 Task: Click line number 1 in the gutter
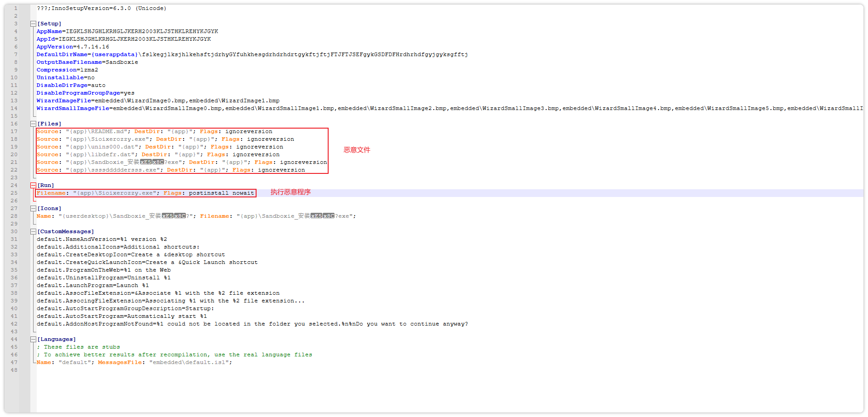[16, 8]
